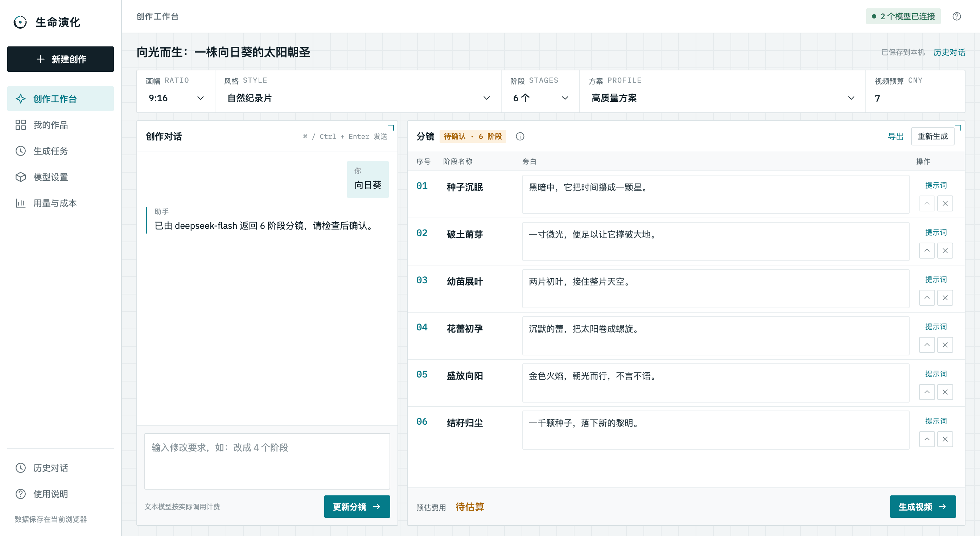Expand corner icon of 创作对话 panel
Screen dimensions: 980x536
[x=391, y=127]
